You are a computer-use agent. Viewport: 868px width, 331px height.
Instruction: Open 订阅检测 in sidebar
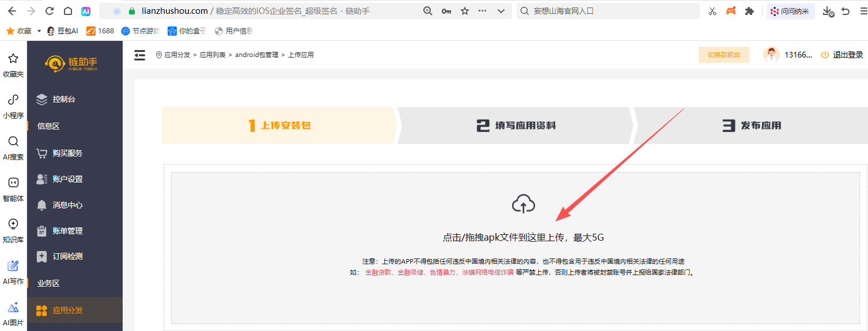coord(67,256)
